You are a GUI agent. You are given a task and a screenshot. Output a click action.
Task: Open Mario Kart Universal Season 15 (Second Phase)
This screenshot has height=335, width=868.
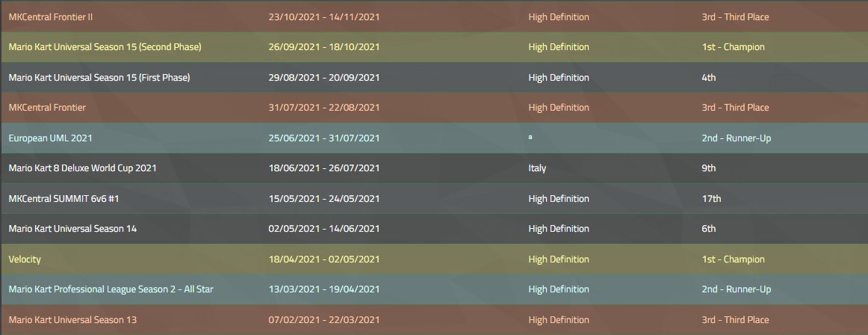[x=105, y=47]
